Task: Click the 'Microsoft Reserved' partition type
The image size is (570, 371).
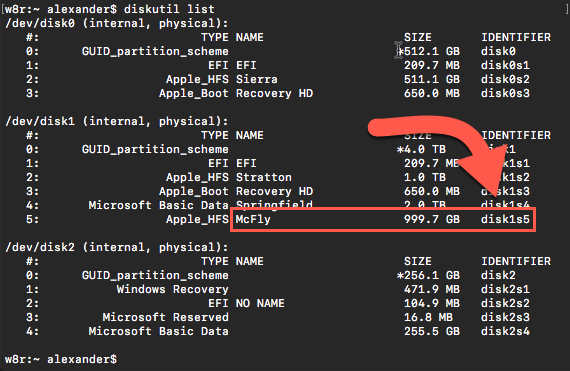Action: [x=165, y=317]
